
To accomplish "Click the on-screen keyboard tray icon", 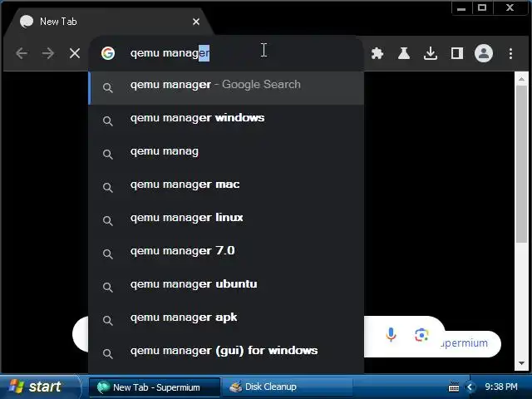I will pyautogui.click(x=454, y=387).
